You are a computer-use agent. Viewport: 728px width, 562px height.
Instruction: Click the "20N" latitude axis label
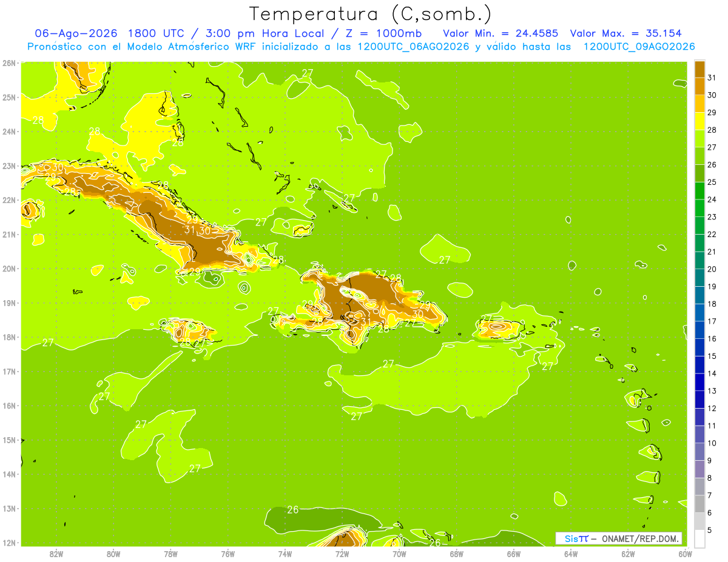9,269
